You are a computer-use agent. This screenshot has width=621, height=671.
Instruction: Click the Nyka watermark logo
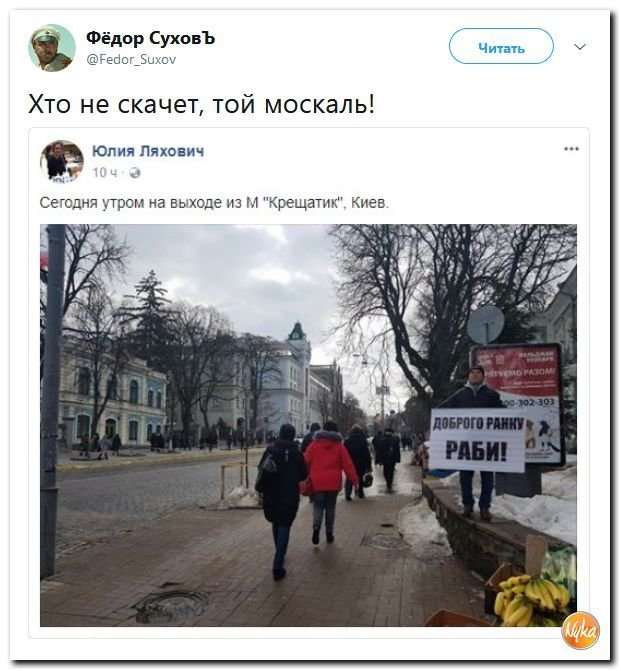[580, 631]
